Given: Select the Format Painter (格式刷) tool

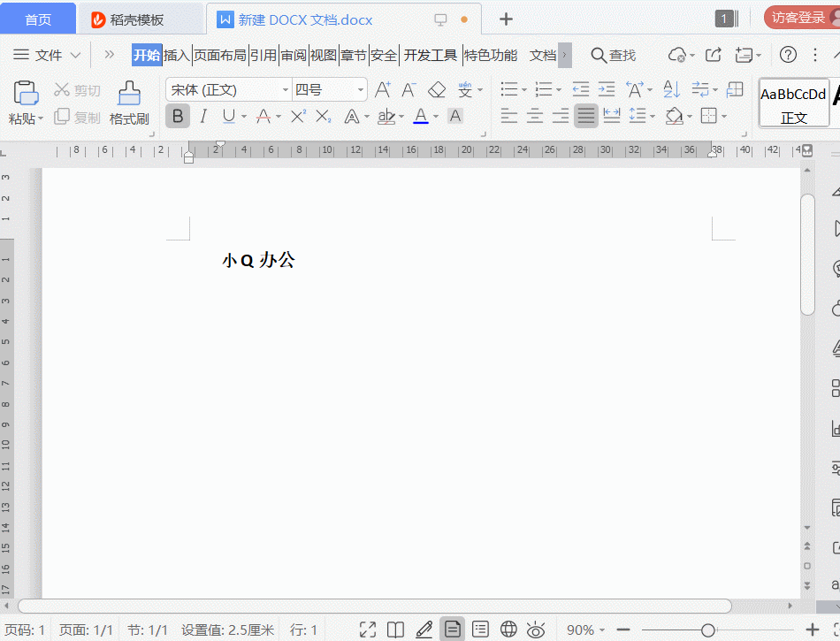Looking at the screenshot, I should coord(129,103).
